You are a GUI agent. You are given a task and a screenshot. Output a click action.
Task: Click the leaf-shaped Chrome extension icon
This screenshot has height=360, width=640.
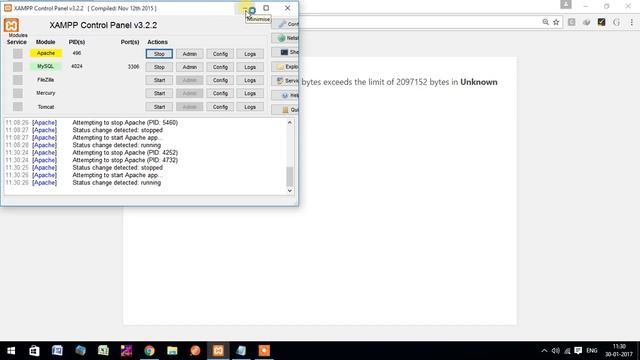[x=587, y=22]
